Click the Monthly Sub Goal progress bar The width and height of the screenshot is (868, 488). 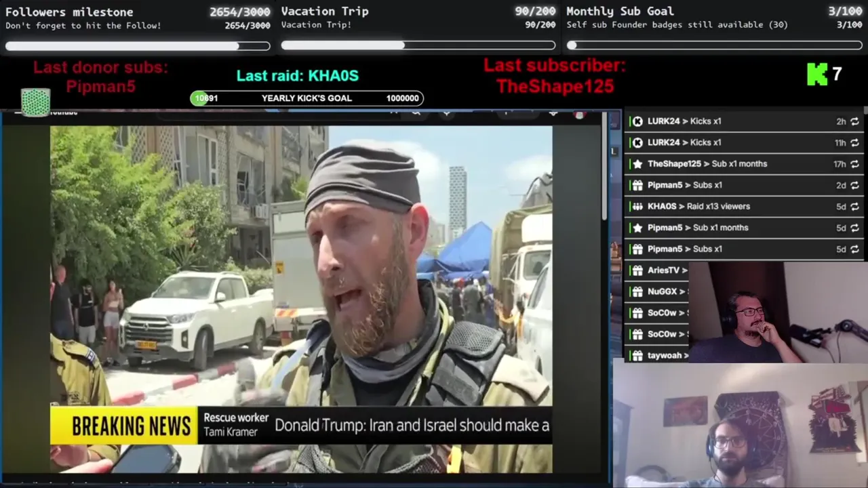(x=714, y=45)
